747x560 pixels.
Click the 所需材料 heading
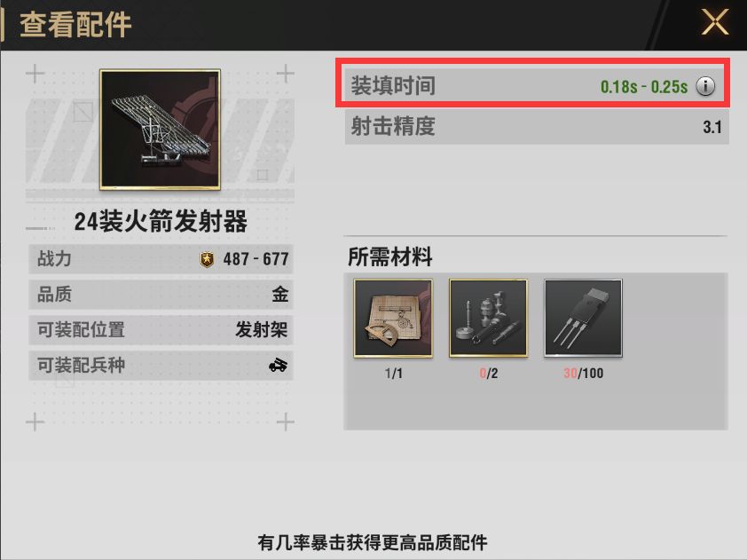tap(389, 256)
